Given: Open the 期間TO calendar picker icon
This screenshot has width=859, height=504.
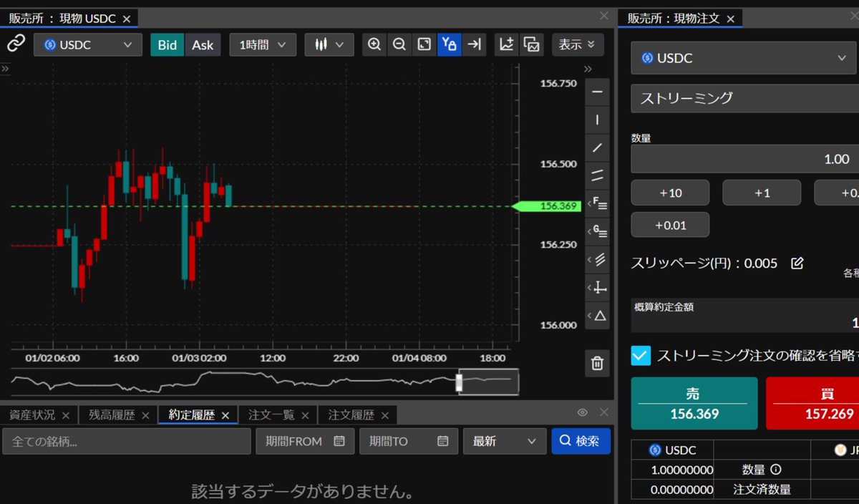Looking at the screenshot, I should tap(442, 441).
